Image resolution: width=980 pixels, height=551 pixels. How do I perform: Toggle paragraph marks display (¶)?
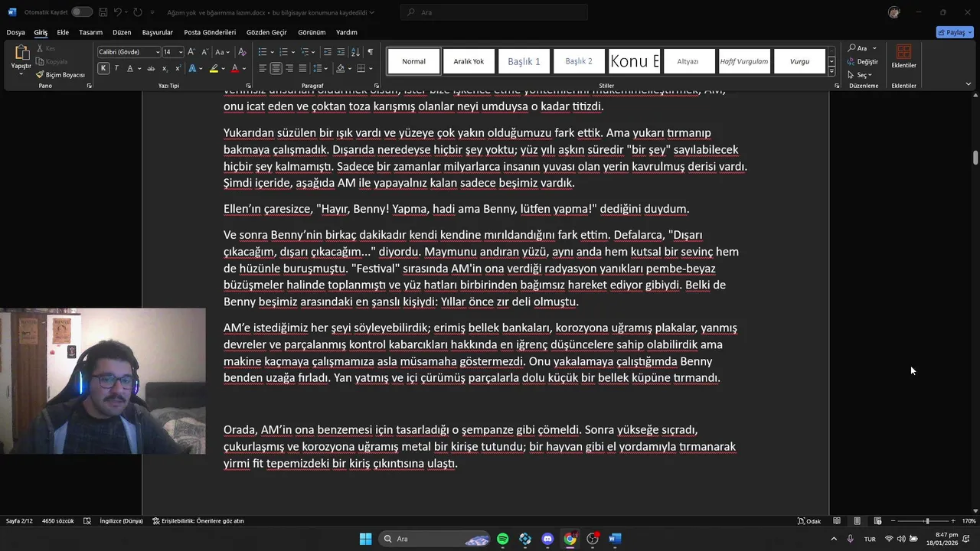click(x=370, y=51)
